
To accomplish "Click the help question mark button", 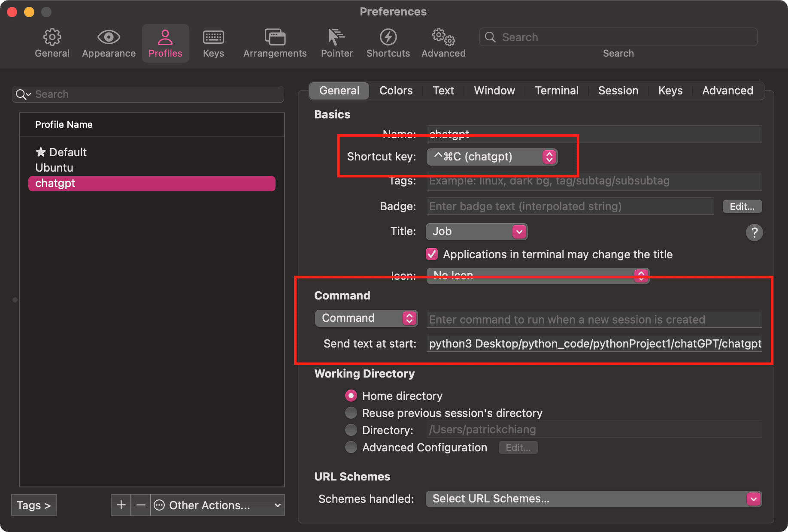I will [754, 233].
